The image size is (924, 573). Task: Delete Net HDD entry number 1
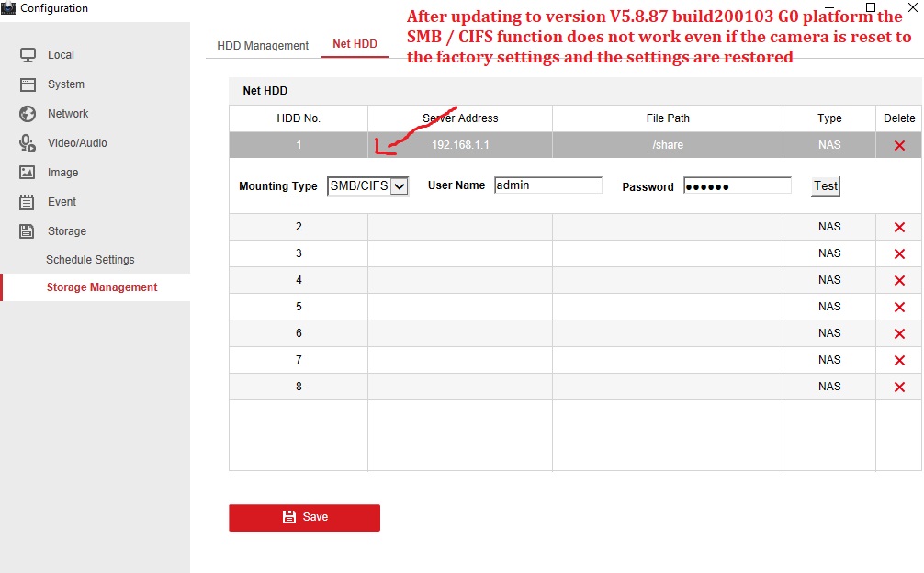click(x=899, y=145)
